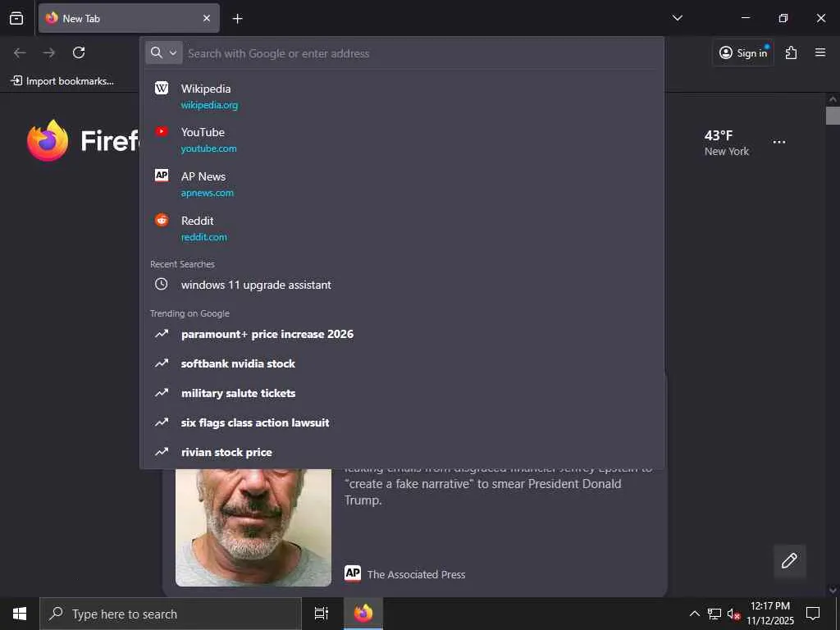The image size is (840, 630).
Task: Click trending arrow icon beside softbank nvidia stock
Action: 162,363
